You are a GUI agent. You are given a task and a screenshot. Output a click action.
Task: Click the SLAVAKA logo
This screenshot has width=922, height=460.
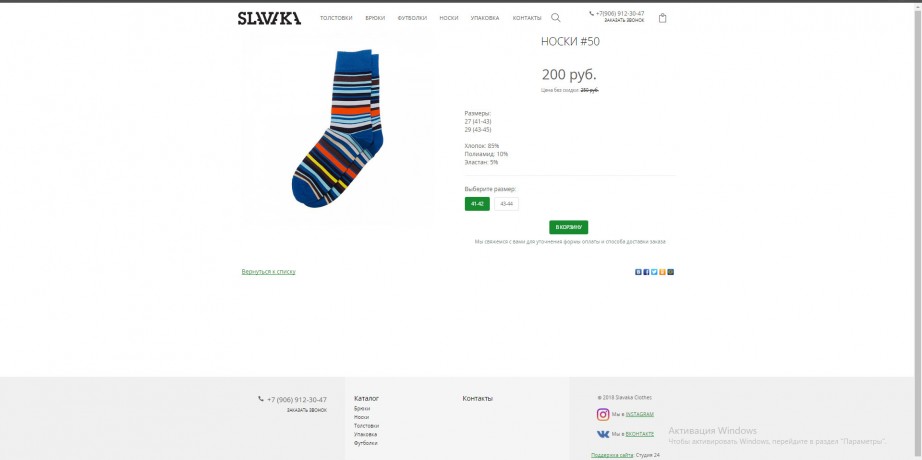pos(269,18)
